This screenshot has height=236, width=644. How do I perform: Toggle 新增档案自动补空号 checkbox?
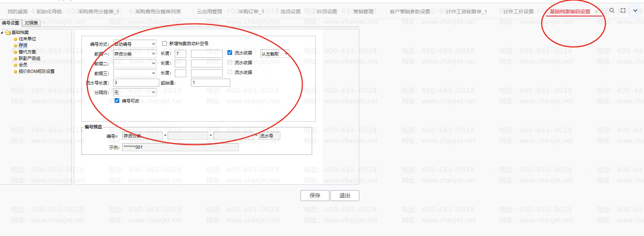(164, 44)
